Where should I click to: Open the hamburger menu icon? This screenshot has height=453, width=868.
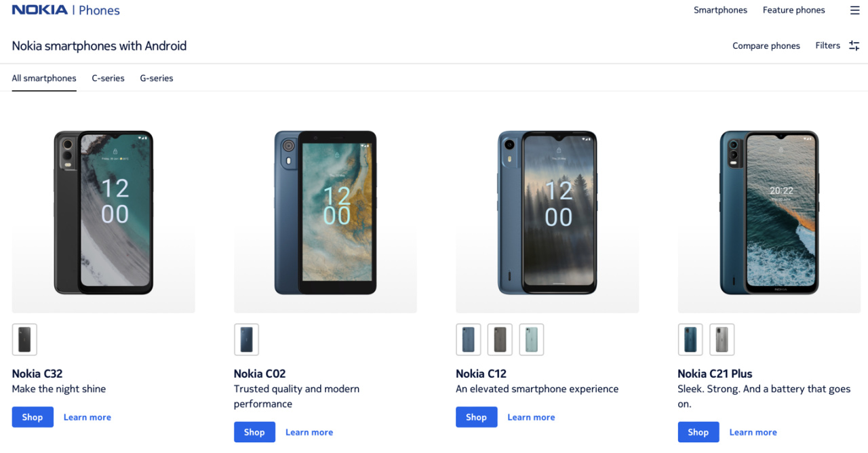pyautogui.click(x=854, y=10)
